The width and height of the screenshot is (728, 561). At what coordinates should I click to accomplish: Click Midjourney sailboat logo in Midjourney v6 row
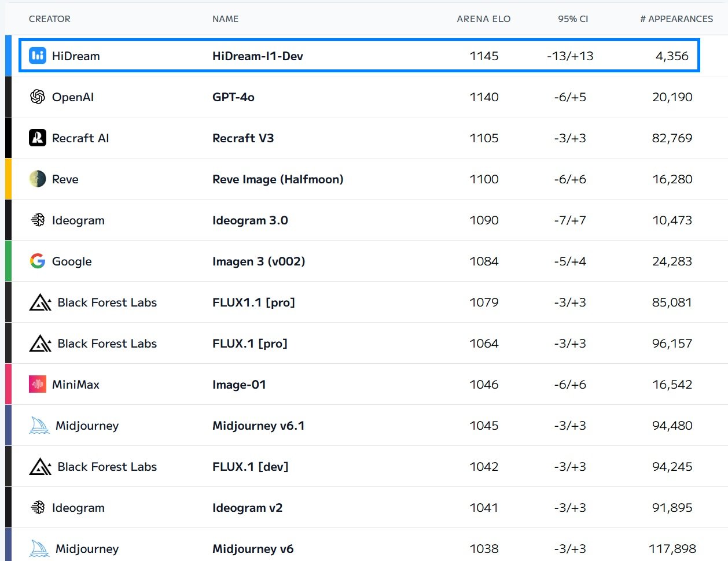pyautogui.click(x=39, y=548)
